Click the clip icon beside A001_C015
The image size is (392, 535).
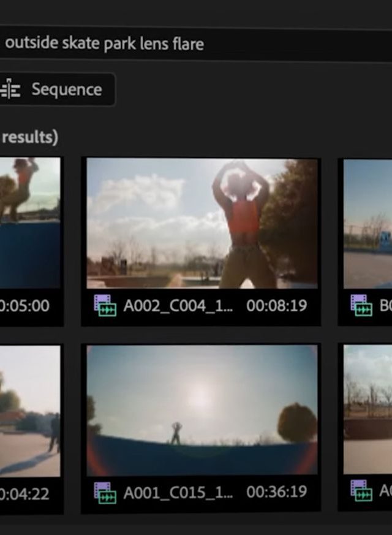(x=105, y=492)
